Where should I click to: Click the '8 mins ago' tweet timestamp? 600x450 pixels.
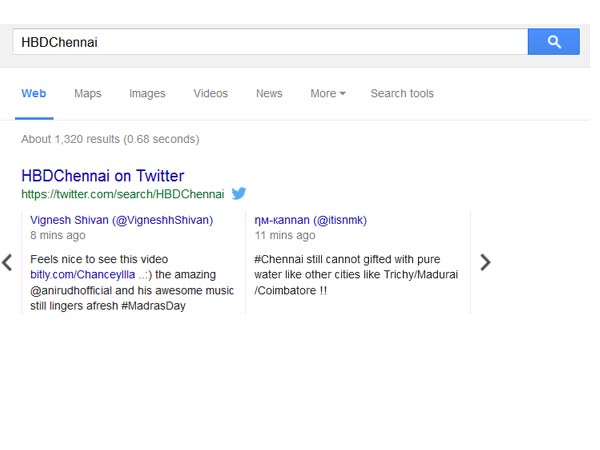pos(58,235)
